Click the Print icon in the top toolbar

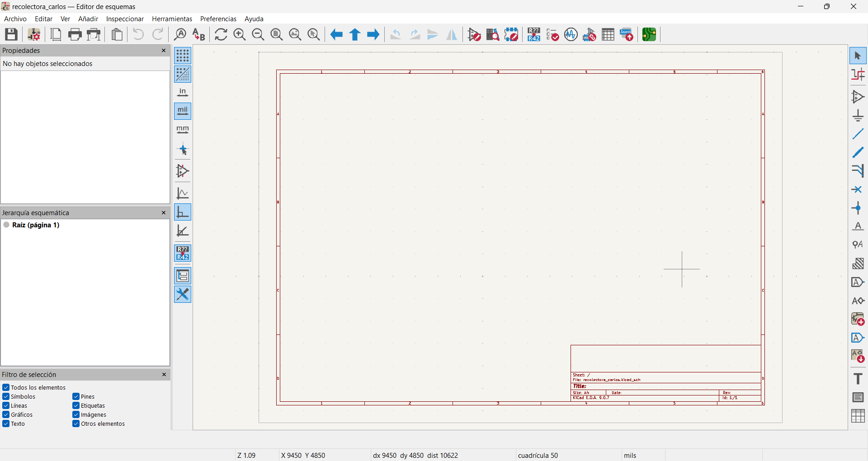75,34
